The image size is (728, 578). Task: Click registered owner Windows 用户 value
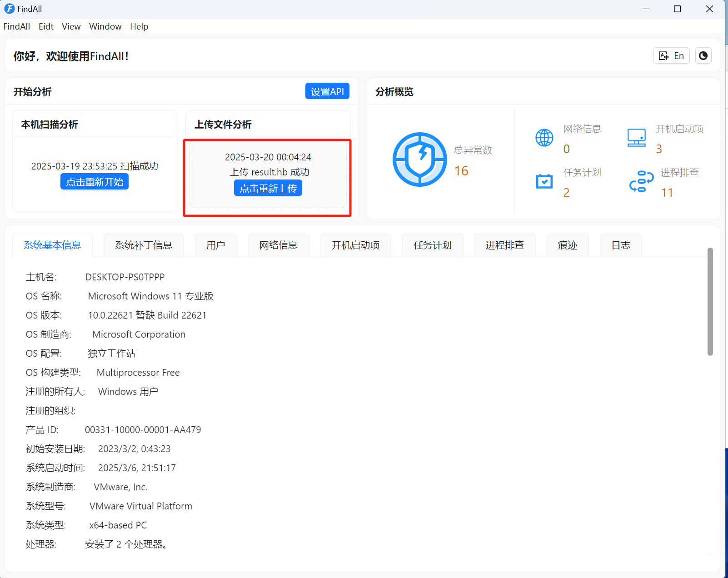pos(128,392)
